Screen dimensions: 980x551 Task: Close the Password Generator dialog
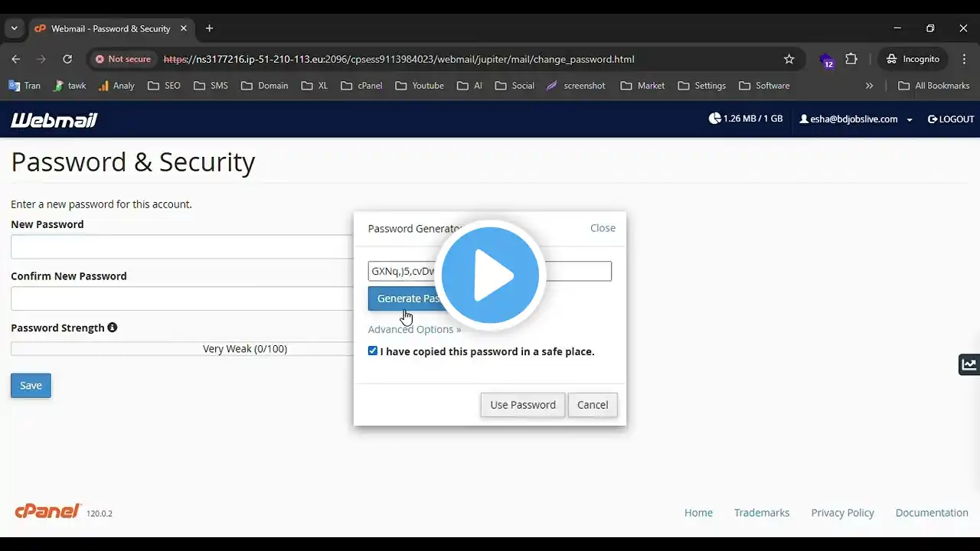(x=603, y=228)
